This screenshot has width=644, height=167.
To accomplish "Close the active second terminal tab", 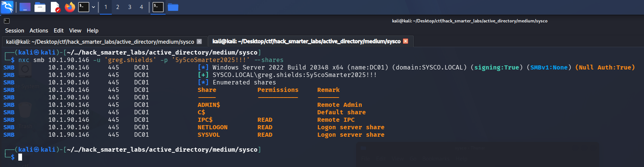I will tap(406, 41).
